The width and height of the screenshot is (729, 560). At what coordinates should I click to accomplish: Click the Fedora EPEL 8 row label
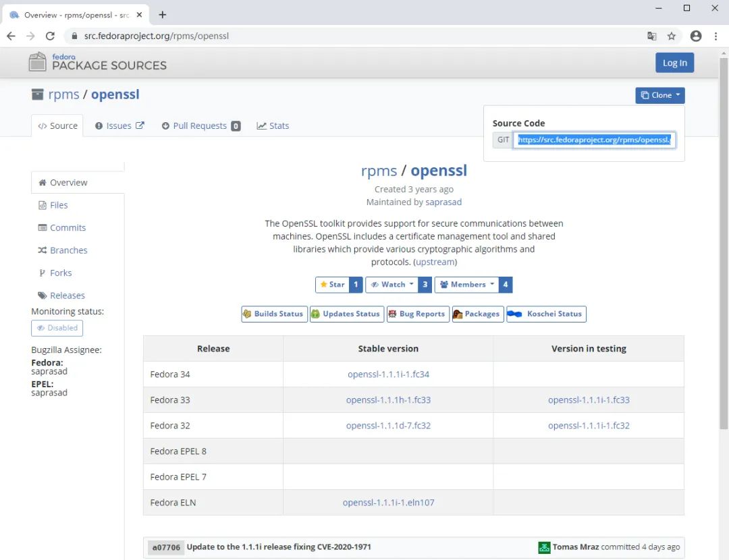click(178, 451)
